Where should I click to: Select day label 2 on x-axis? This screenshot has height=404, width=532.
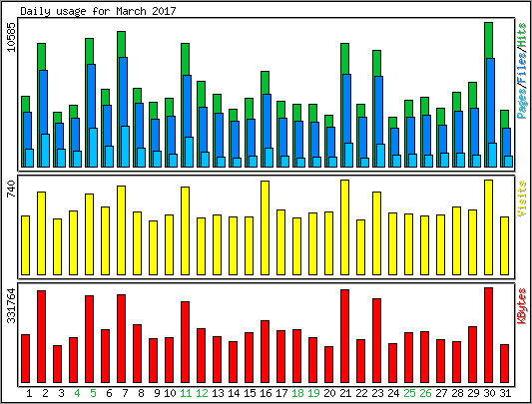point(45,393)
